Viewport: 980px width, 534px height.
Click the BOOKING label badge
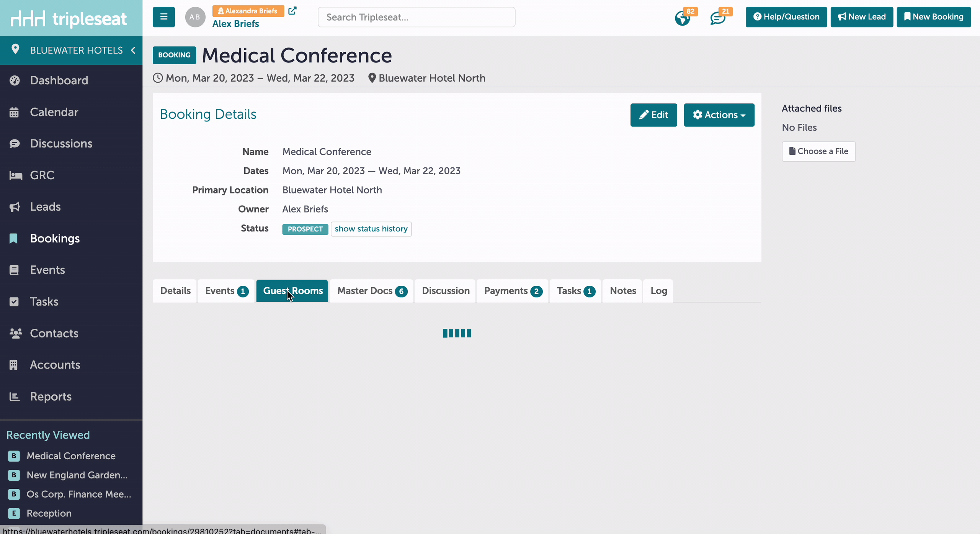point(174,55)
